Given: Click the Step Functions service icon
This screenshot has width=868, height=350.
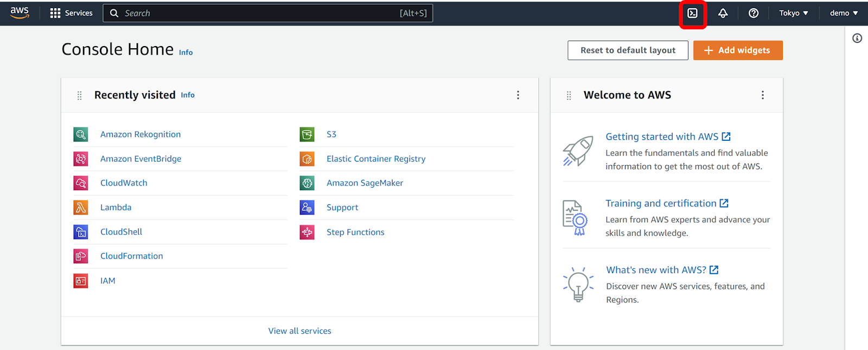Looking at the screenshot, I should pyautogui.click(x=307, y=232).
